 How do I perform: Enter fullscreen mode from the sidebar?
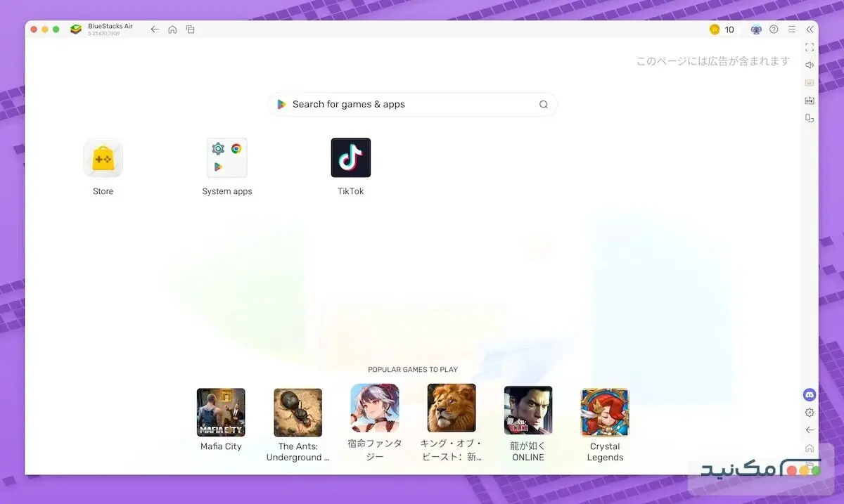pos(809,47)
